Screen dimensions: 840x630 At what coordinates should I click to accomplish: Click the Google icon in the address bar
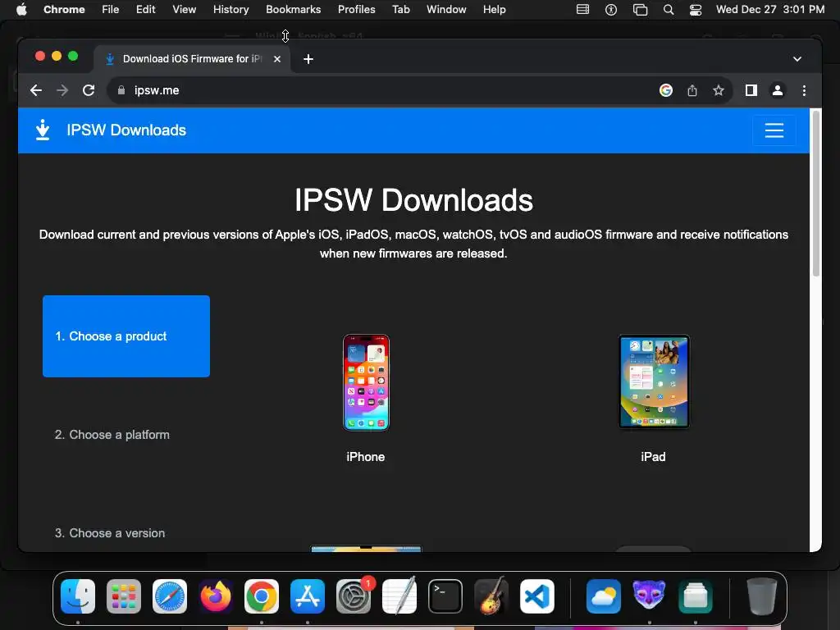coord(666,90)
